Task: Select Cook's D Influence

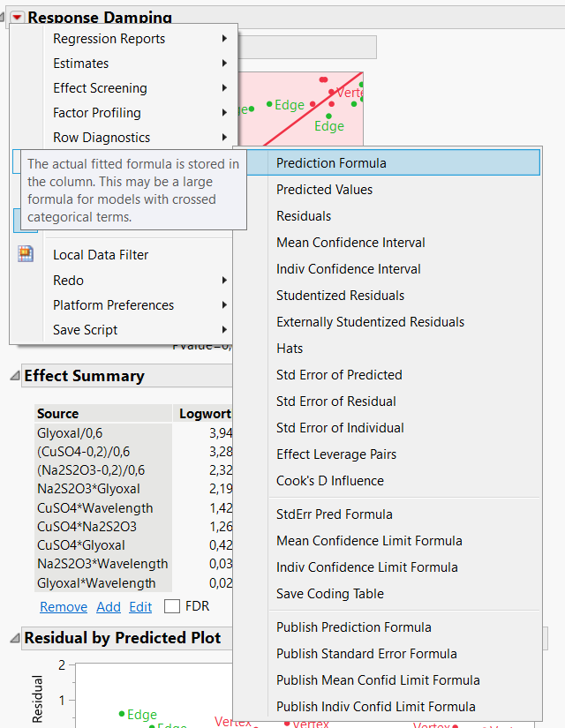Action: tap(329, 481)
